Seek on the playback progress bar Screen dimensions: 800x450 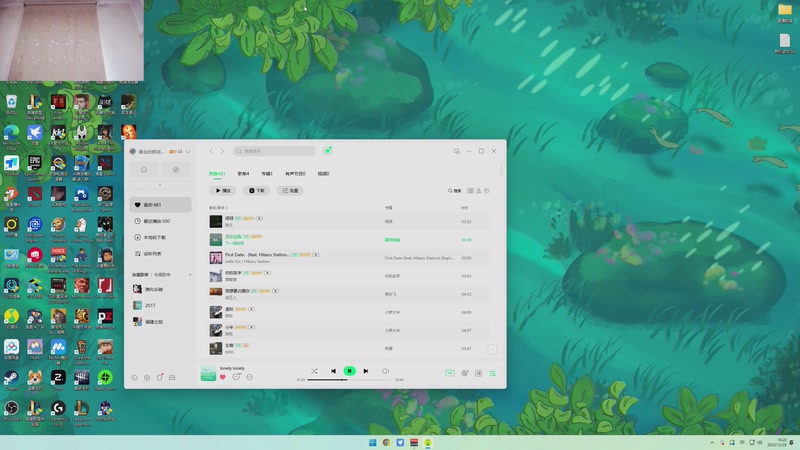[349, 380]
